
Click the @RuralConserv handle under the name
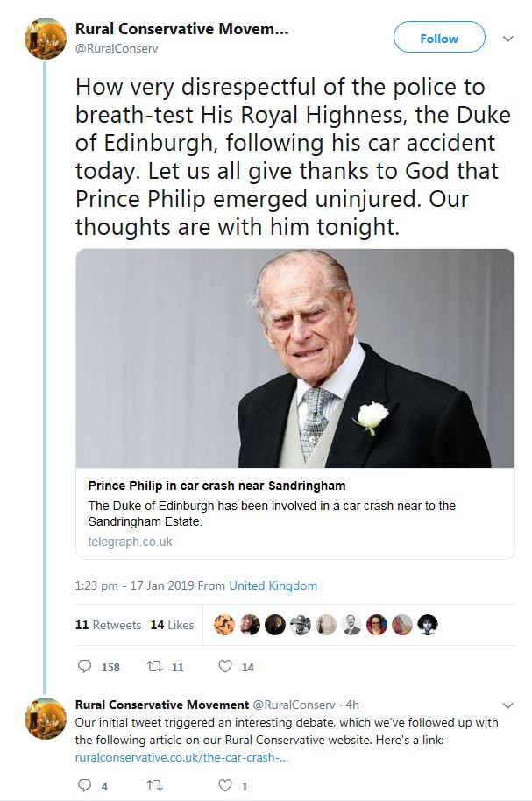[x=117, y=48]
